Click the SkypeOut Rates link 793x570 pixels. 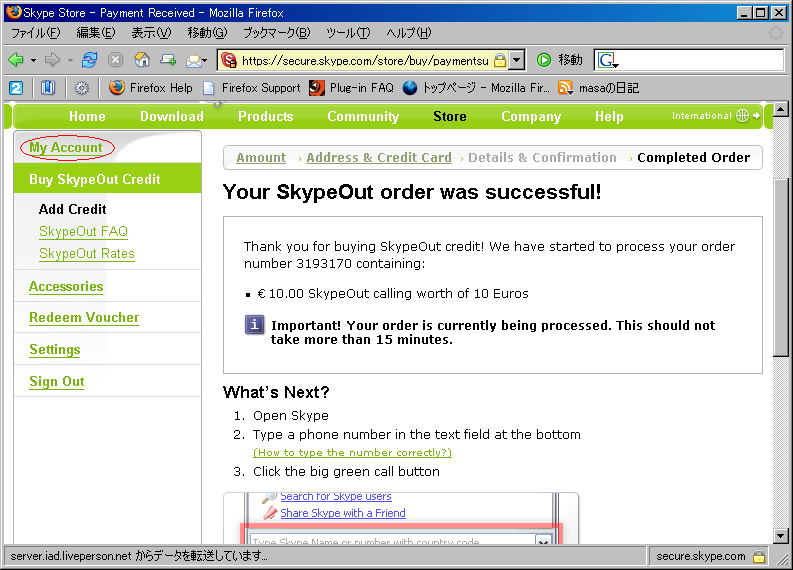(x=87, y=254)
